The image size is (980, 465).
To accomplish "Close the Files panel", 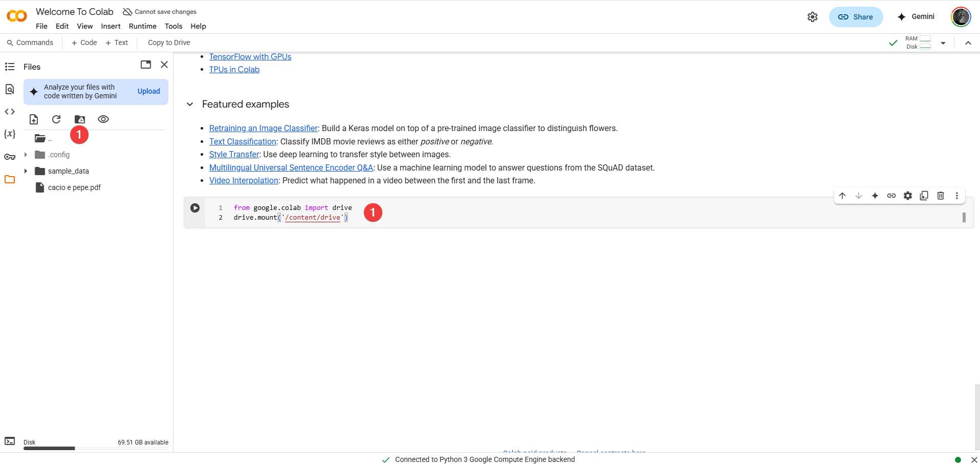I will click(164, 65).
